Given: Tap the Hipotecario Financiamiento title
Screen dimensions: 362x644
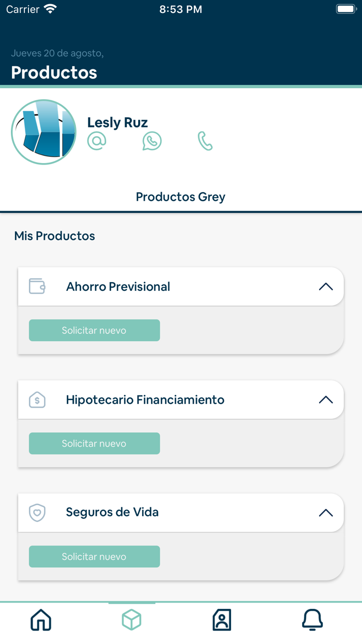Looking at the screenshot, I should click(x=145, y=400).
